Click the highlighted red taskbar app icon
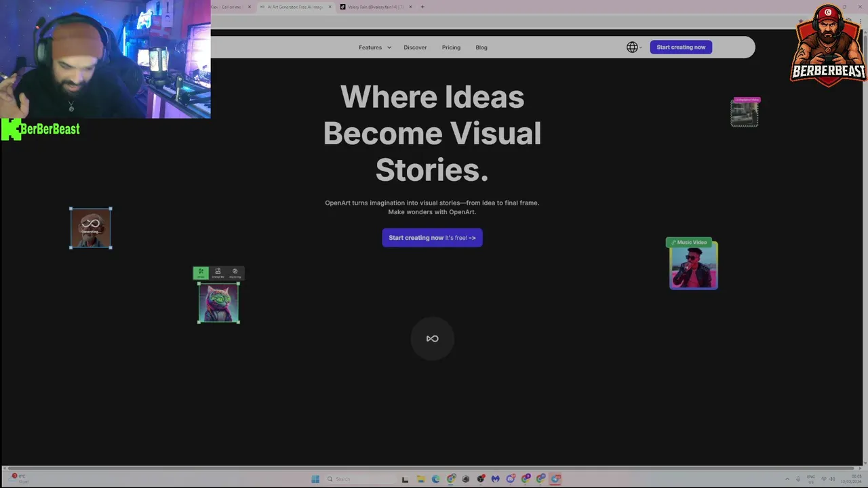The width and height of the screenshot is (868, 488). tap(555, 479)
